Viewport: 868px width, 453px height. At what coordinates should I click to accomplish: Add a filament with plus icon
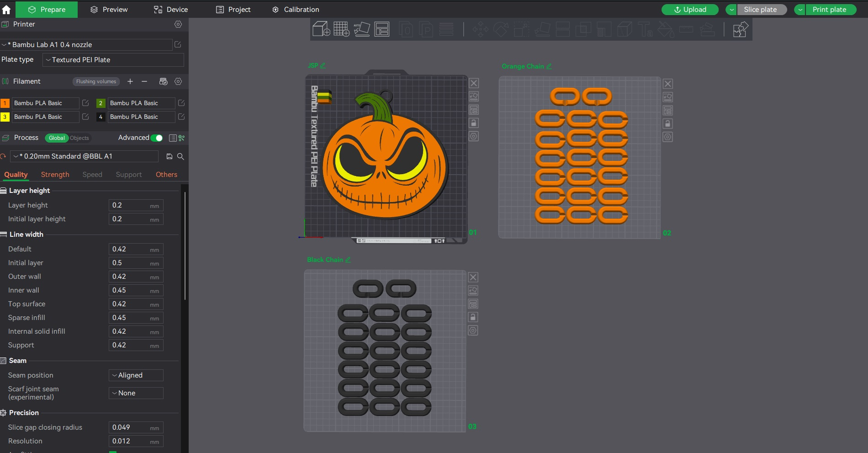coord(130,81)
